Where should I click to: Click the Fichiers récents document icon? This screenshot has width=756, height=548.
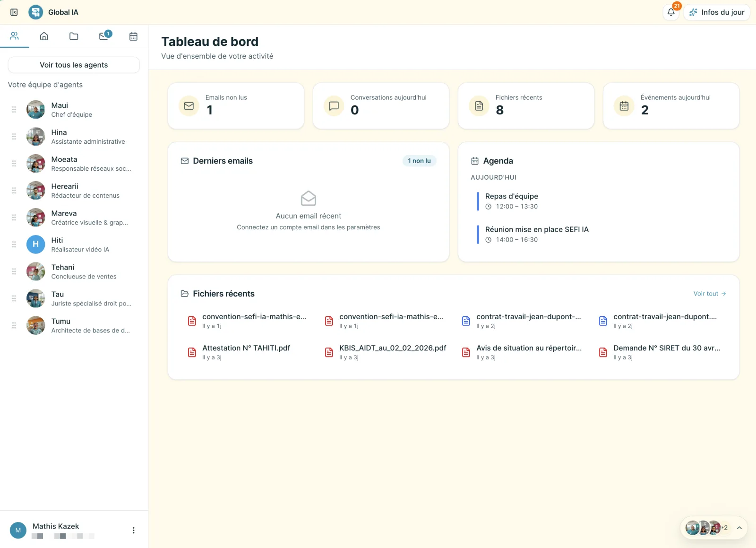tap(479, 106)
